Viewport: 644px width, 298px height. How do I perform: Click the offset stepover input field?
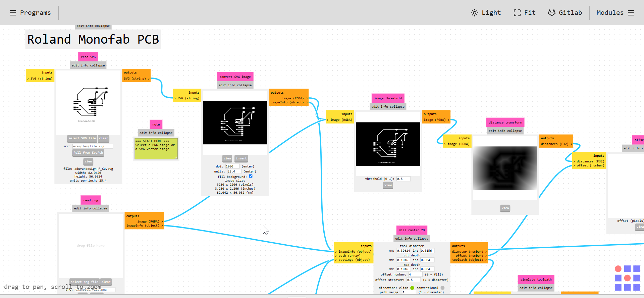[x=414, y=280]
